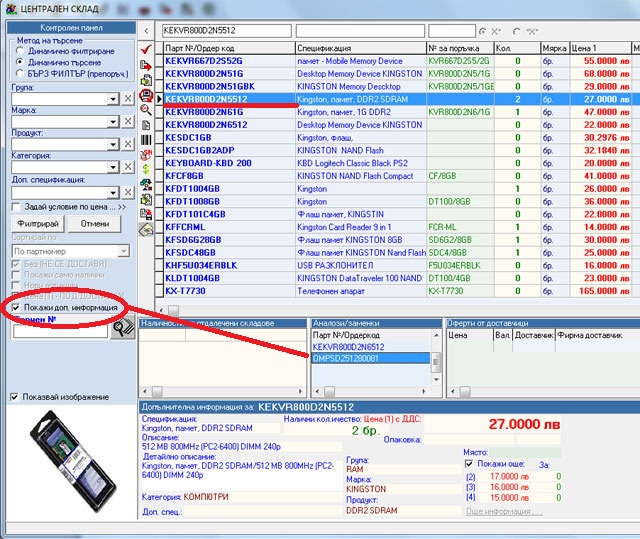The height and width of the screenshot is (539, 640).
Task: Click the barcode icon
Action: [x=146, y=140]
